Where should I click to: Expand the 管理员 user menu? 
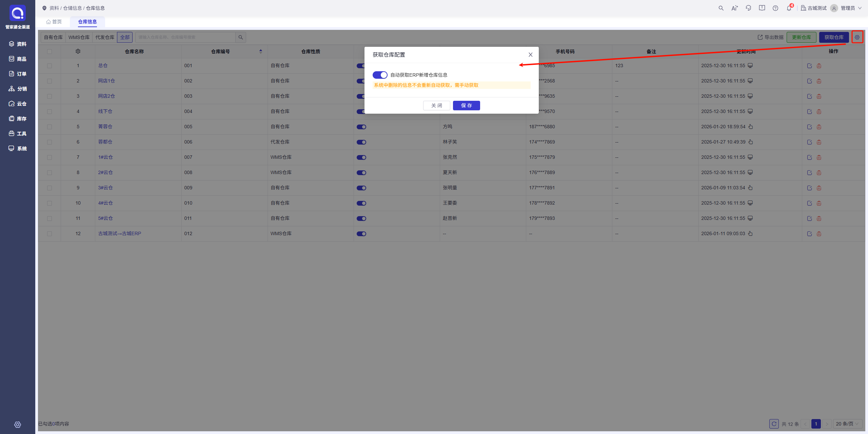click(x=846, y=8)
